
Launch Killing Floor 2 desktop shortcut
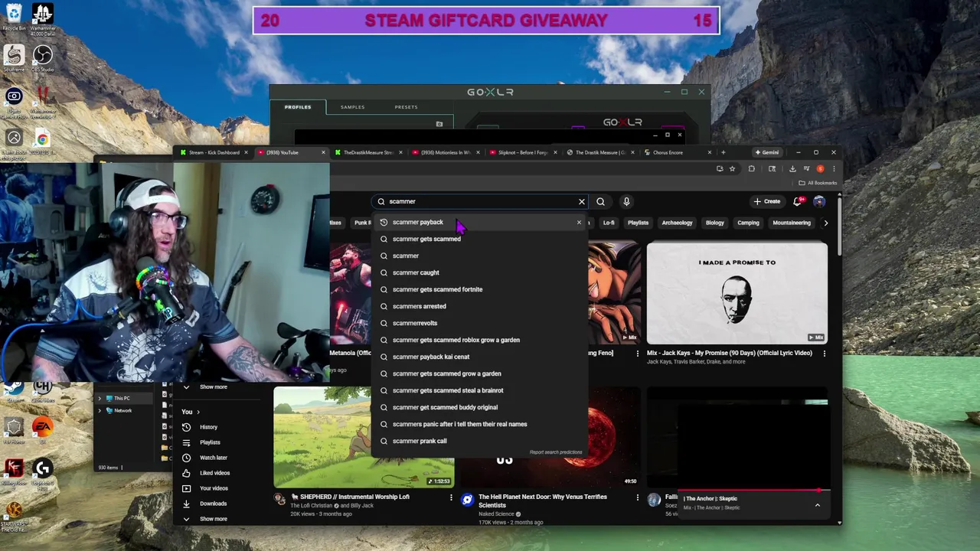pyautogui.click(x=14, y=471)
